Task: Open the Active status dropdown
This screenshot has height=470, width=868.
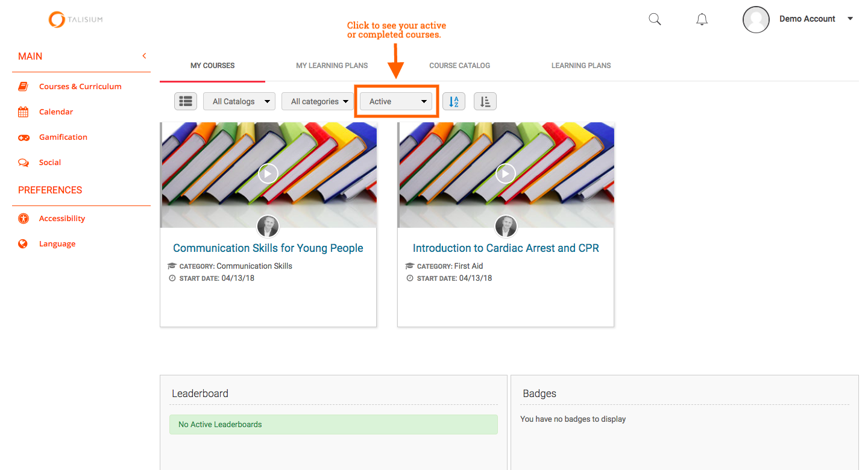Action: pos(396,101)
